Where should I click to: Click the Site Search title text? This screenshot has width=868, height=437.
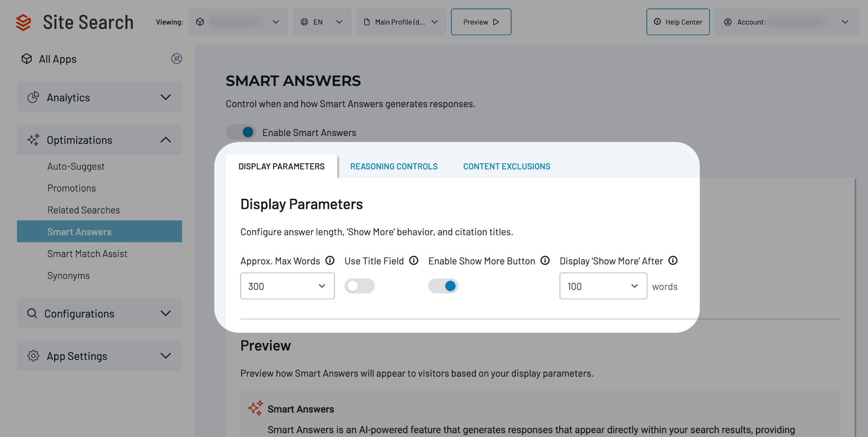[88, 22]
